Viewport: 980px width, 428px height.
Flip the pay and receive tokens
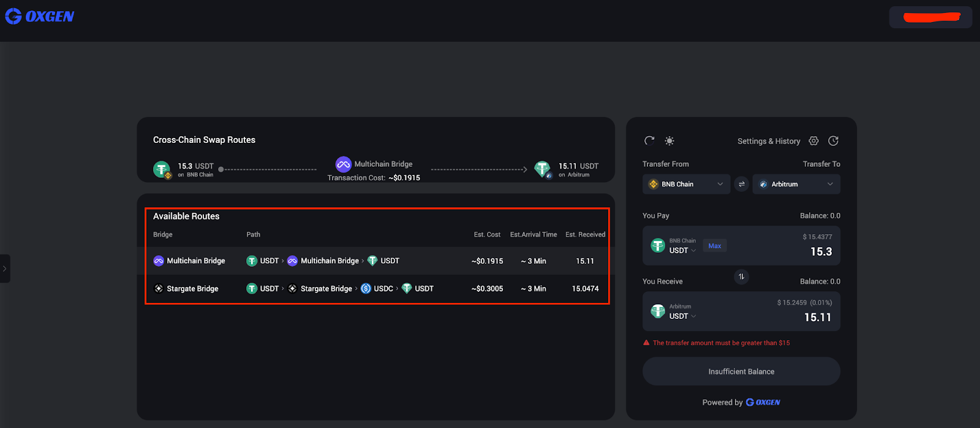(741, 277)
